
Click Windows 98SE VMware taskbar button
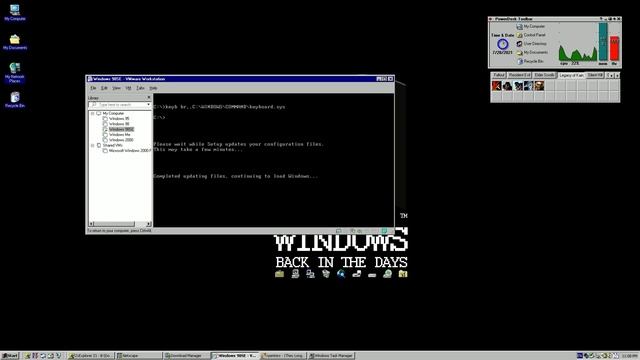tap(234, 356)
